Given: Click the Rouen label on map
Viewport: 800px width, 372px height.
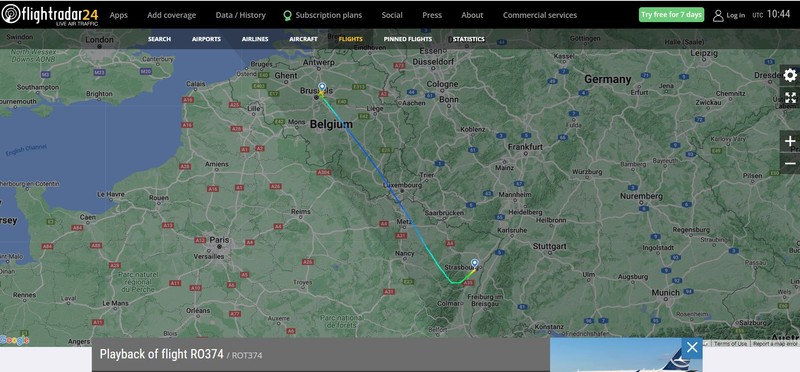Looking at the screenshot, I should click(x=159, y=197).
